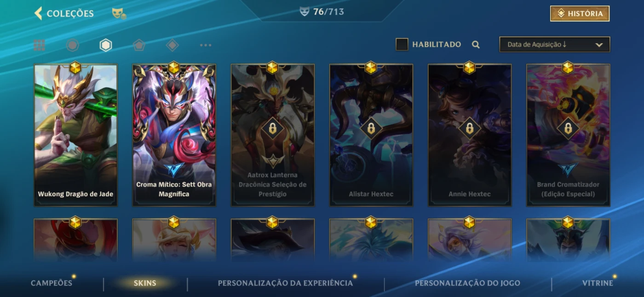The width and height of the screenshot is (644, 297).
Task: Open the theater masks icon beside Coleções
Action: point(119,13)
